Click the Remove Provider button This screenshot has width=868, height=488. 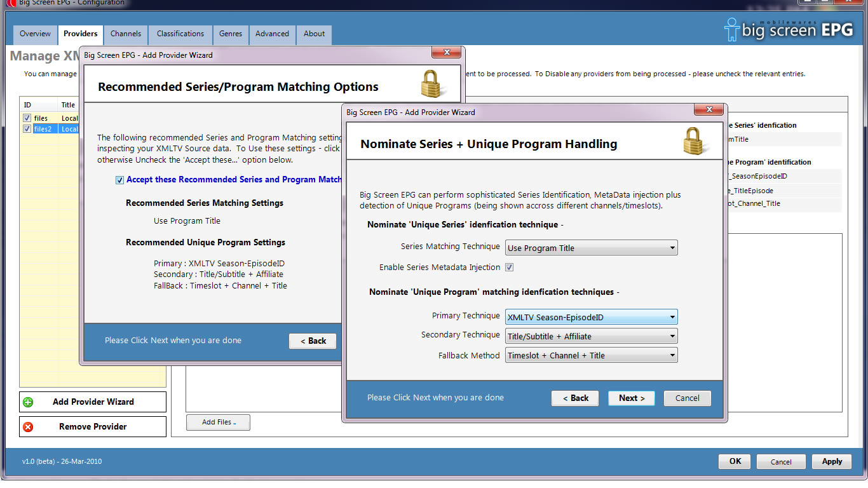click(93, 427)
